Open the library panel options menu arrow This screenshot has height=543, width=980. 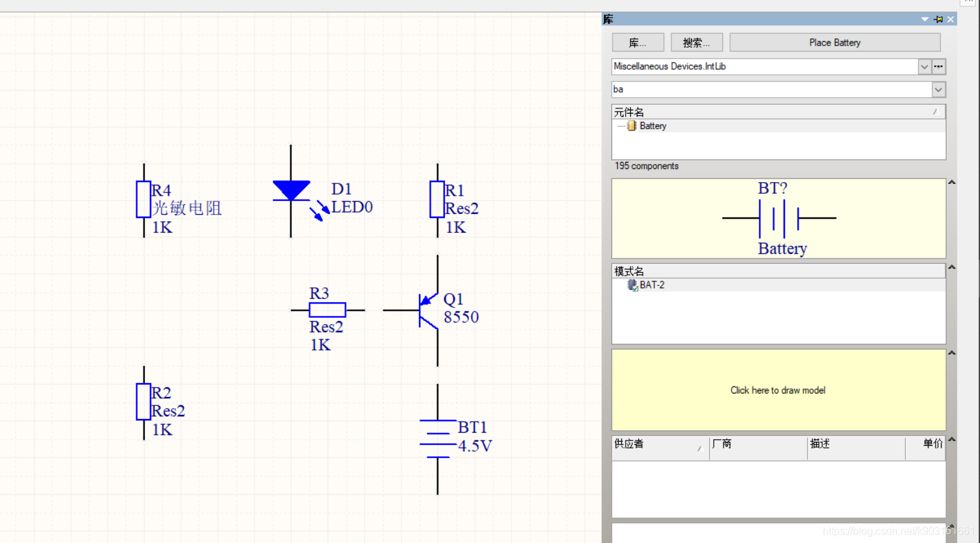925,20
